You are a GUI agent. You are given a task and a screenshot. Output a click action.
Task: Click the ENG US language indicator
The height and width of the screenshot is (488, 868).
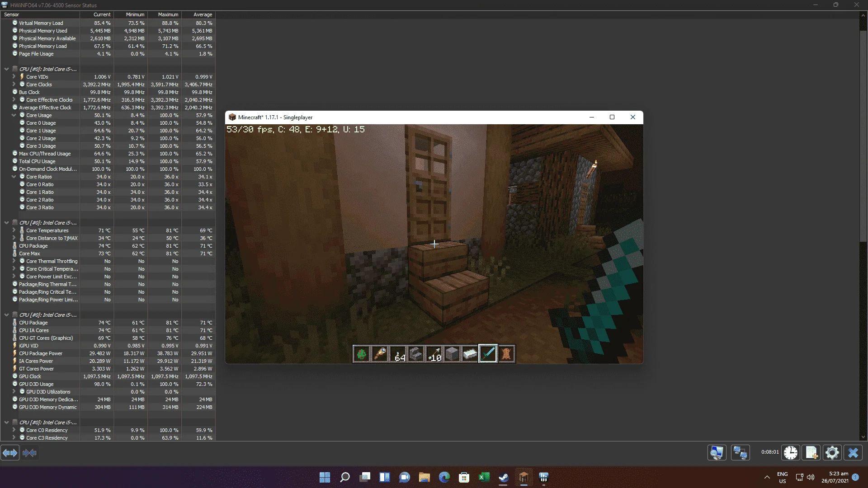point(783,477)
